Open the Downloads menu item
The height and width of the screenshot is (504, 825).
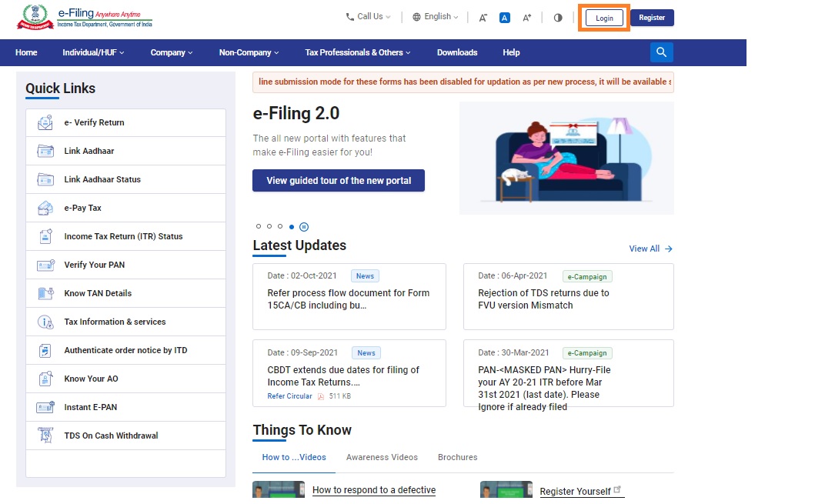point(457,52)
